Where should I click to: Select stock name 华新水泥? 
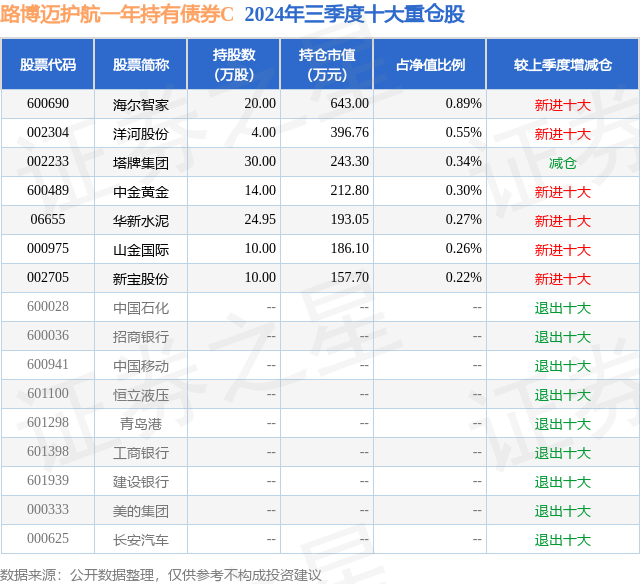[x=141, y=221]
